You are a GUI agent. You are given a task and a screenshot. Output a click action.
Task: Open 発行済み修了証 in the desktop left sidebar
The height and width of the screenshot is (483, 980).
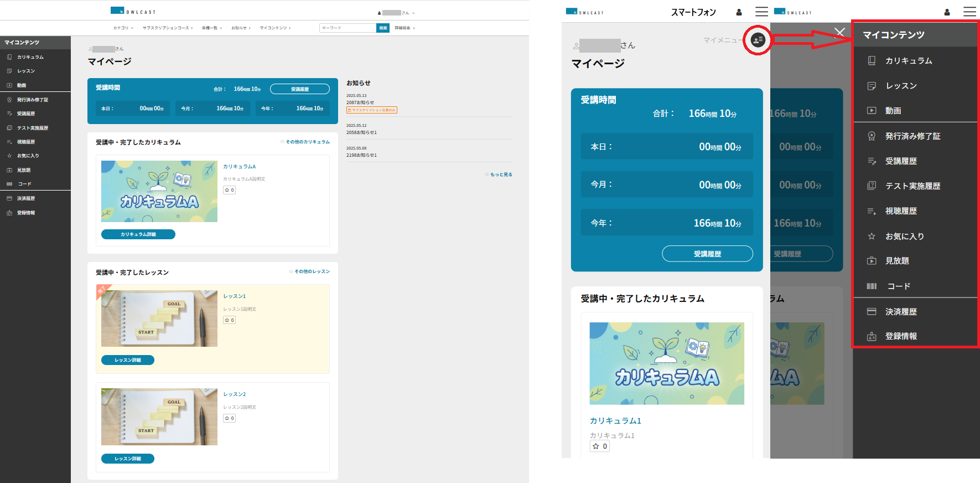tap(32, 100)
